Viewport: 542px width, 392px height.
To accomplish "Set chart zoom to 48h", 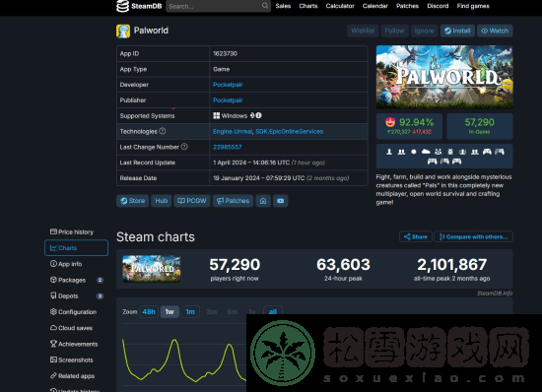I will click(x=149, y=311).
